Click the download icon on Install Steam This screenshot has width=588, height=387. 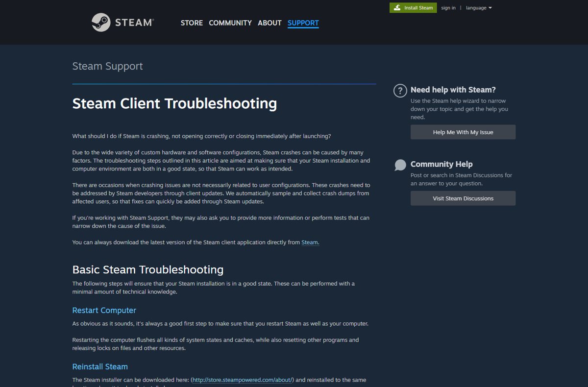pos(397,8)
